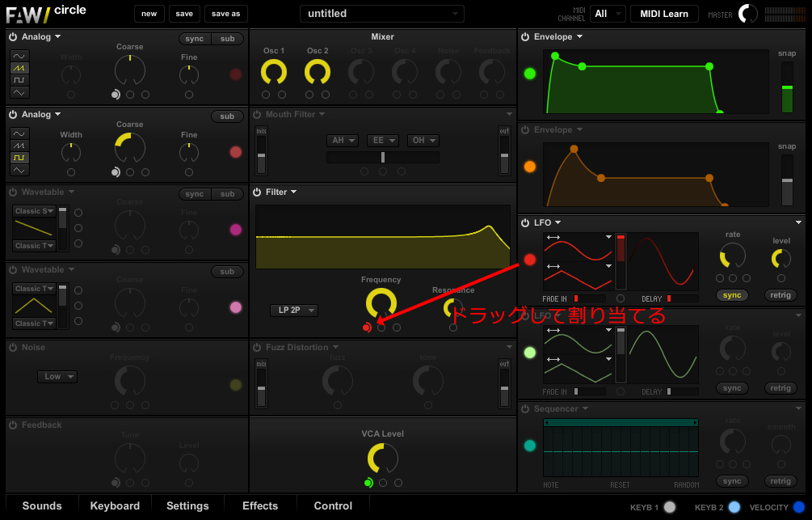Select square waveform in first Analog oscillator
Viewport: 812px width, 520px height.
[19, 80]
